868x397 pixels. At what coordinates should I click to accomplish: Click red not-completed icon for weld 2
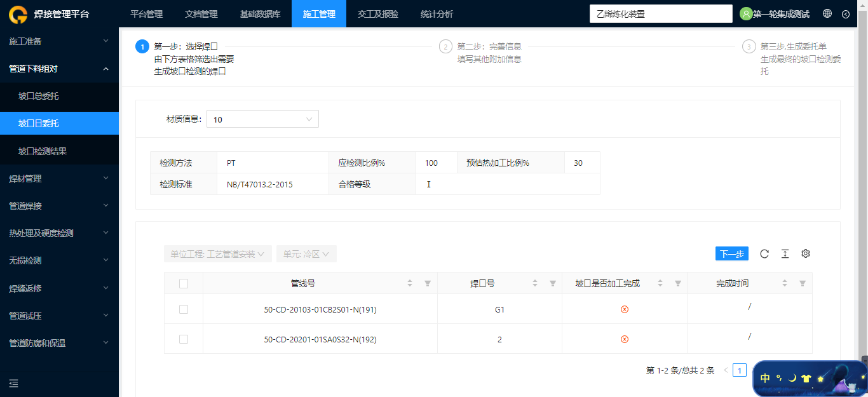tap(625, 339)
